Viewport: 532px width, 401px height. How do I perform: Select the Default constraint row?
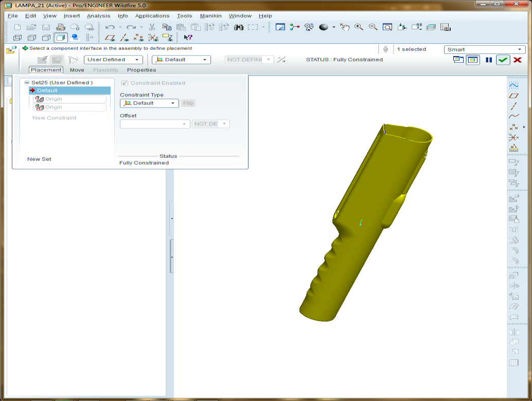69,90
